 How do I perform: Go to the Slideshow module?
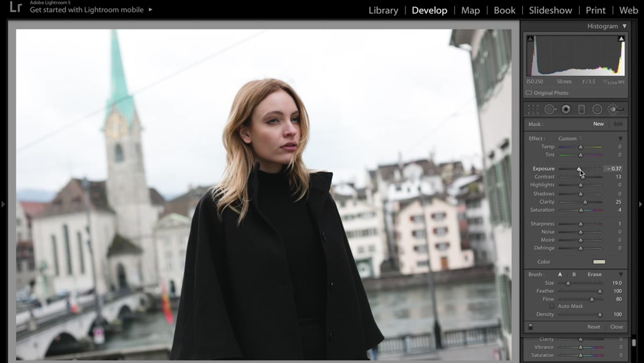[x=551, y=10]
